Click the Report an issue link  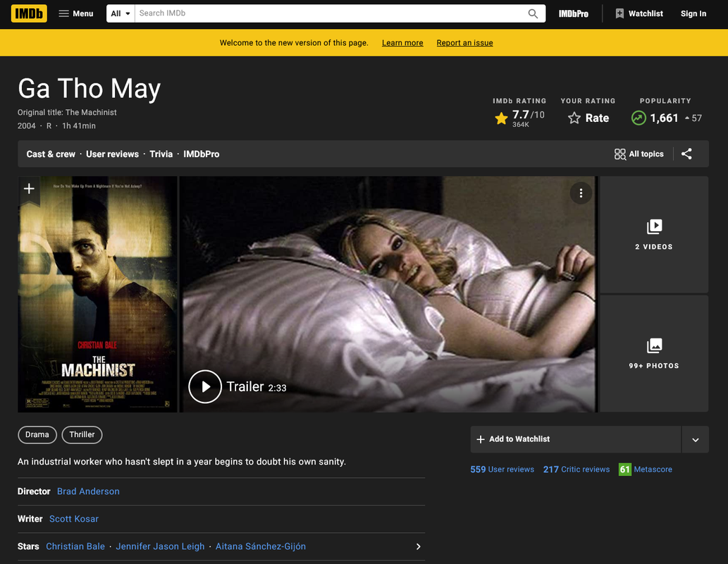(x=464, y=43)
